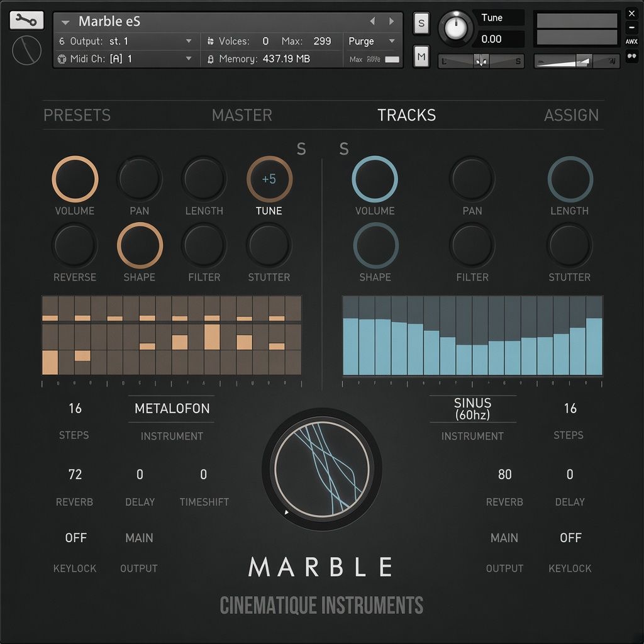
Task: Click the right track FILTER knob
Action: point(472,245)
